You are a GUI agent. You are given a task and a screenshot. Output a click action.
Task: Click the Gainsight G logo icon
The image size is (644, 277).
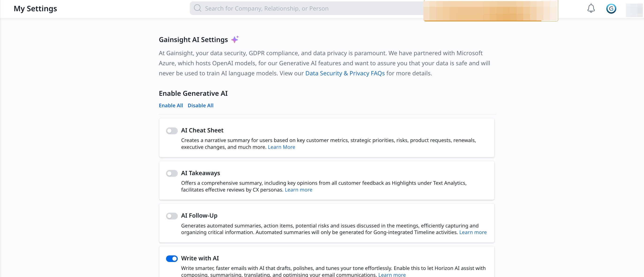pos(611,9)
